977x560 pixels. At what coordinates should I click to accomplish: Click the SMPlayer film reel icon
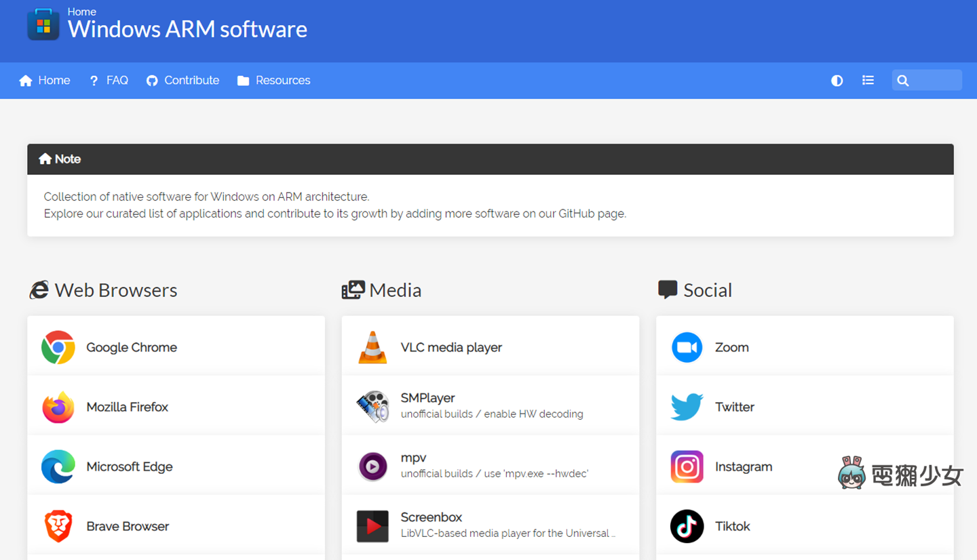tap(372, 407)
